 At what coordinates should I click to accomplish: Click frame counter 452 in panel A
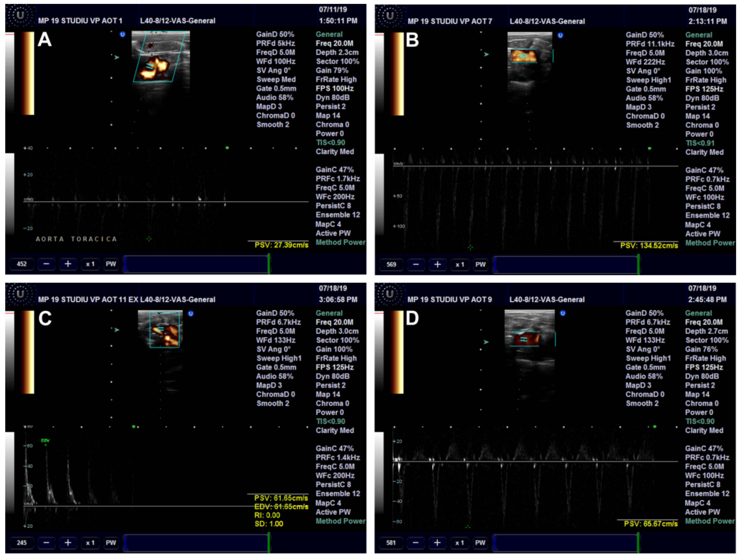click(x=22, y=264)
